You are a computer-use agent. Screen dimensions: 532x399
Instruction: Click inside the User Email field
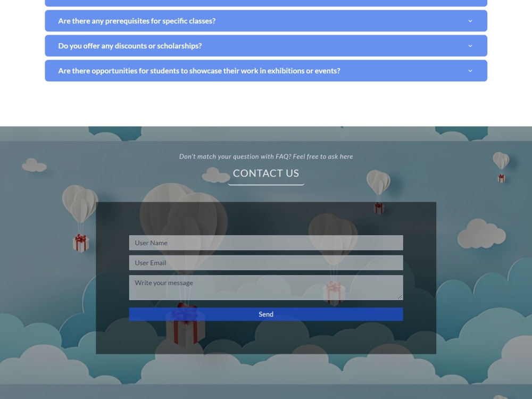266,262
